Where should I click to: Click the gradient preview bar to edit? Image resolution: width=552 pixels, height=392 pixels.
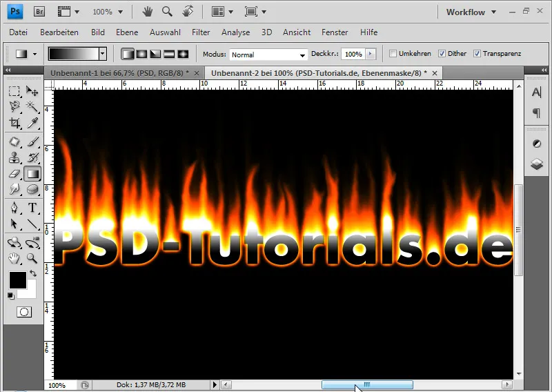[74, 54]
